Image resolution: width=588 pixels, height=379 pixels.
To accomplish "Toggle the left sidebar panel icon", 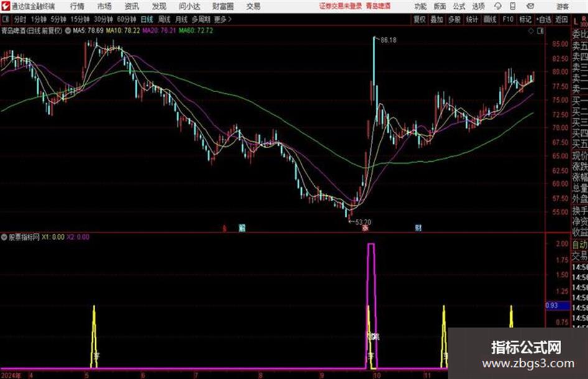I will click(x=5, y=19).
